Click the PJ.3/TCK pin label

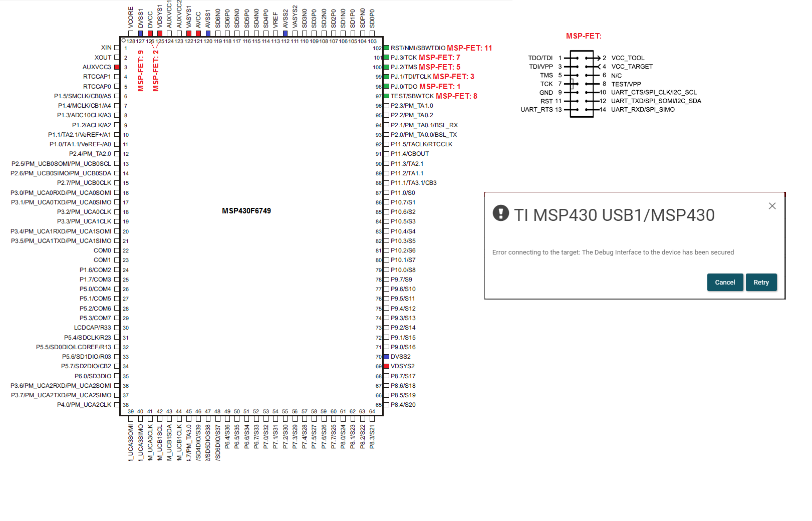tap(404, 58)
